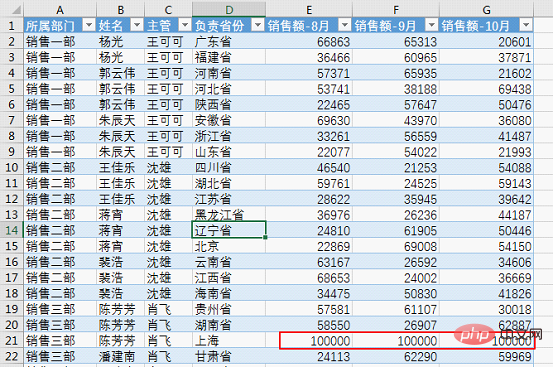Select the value 61905
The image size is (553, 367).
coord(420,231)
